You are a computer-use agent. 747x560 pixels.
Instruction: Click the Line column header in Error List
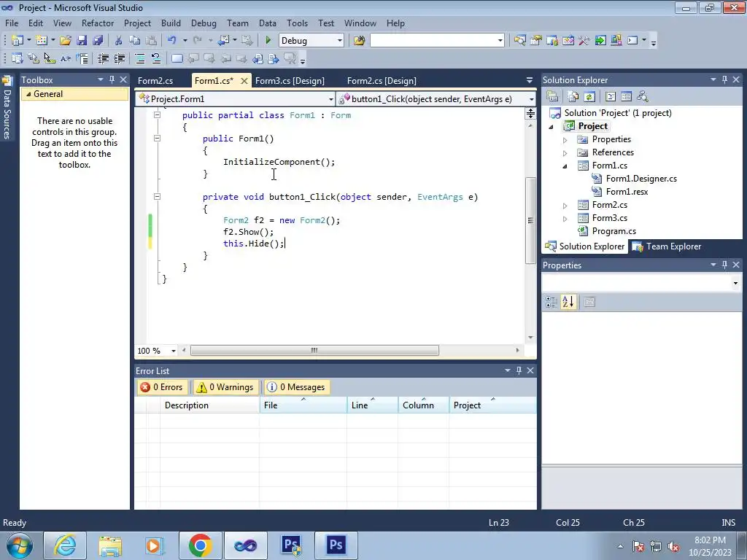point(372,405)
